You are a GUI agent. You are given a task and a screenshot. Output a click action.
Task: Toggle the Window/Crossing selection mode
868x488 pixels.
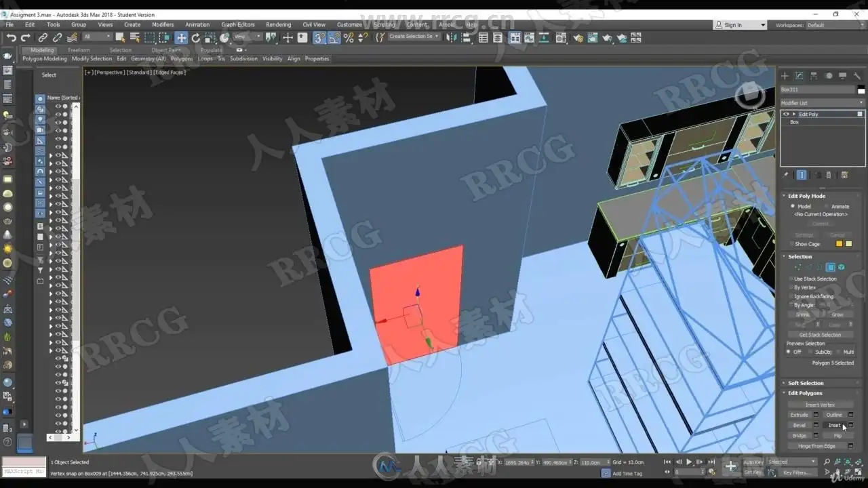(x=165, y=38)
